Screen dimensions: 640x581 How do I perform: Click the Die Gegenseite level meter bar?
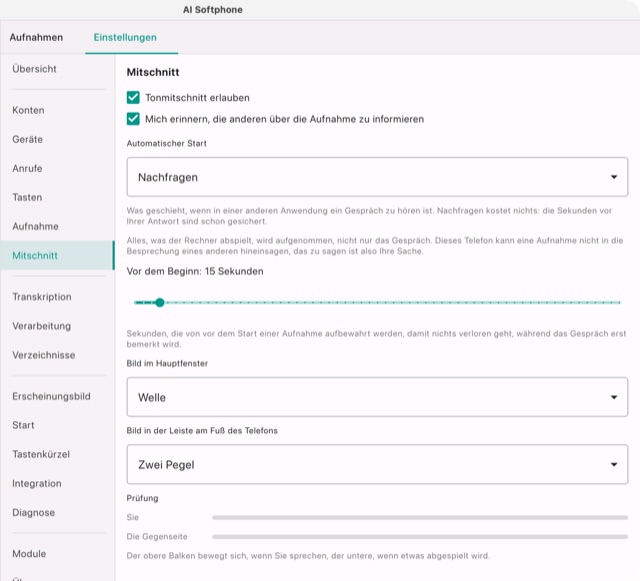pyautogui.click(x=420, y=536)
